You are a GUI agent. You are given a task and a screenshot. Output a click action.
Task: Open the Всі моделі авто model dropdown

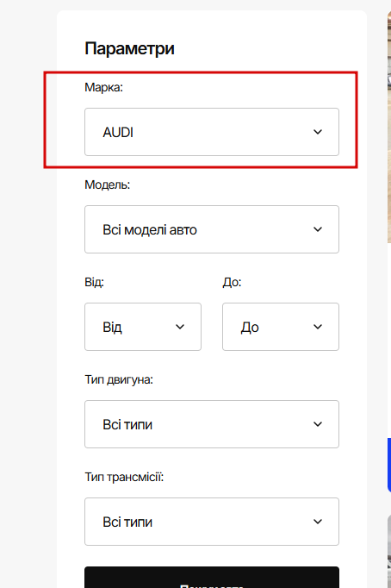[212, 229]
